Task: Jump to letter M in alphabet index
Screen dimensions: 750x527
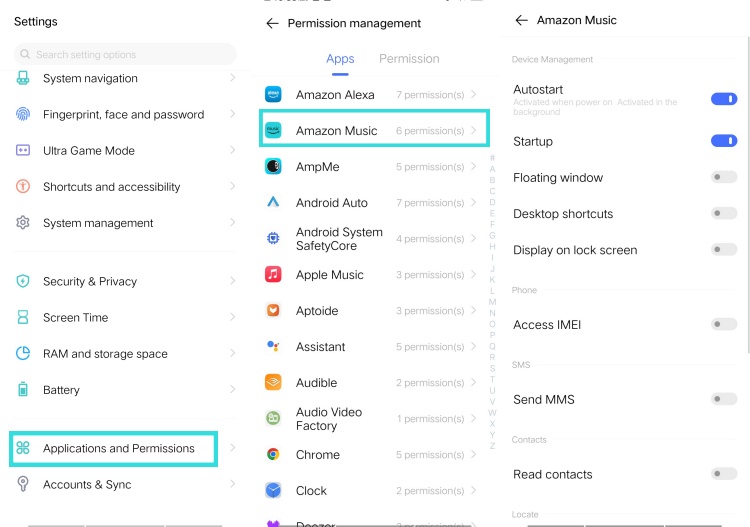Action: (492, 302)
